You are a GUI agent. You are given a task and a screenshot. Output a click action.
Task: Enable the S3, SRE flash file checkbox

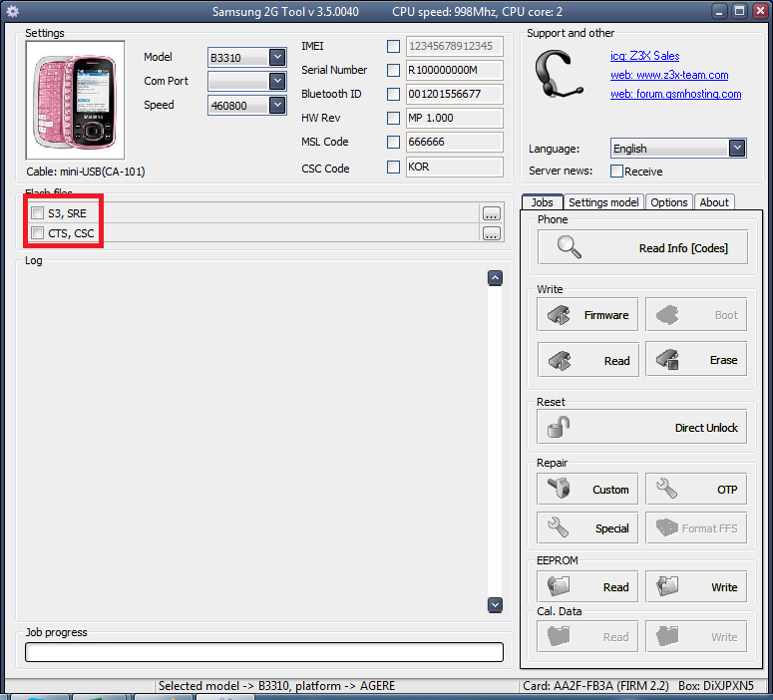coord(38,212)
